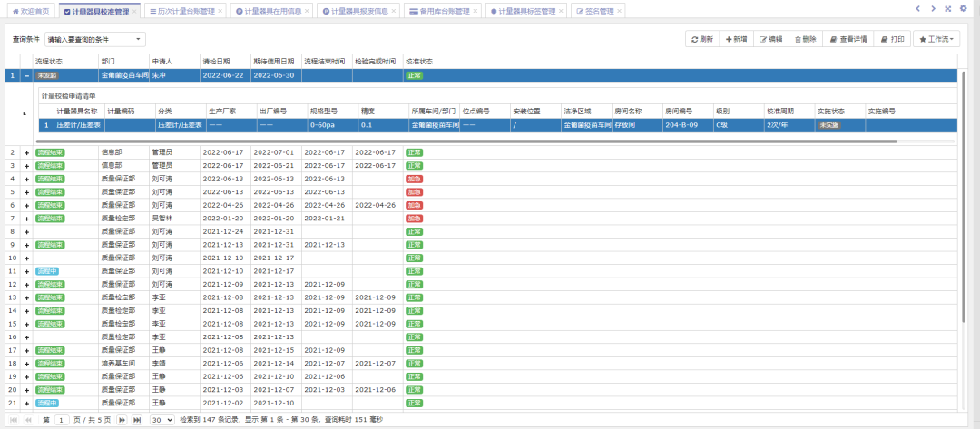The image size is (980, 429).
Task: Collapse row 1 with the minus icon
Action: (x=27, y=75)
